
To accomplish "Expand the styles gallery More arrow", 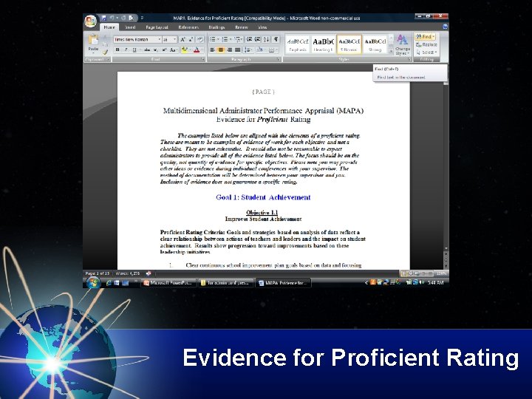I will coord(391,51).
